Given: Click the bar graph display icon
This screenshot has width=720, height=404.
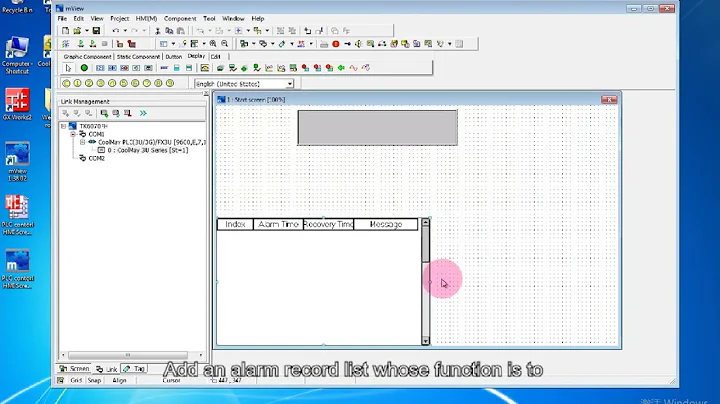Looking at the screenshot, I should point(176,68).
